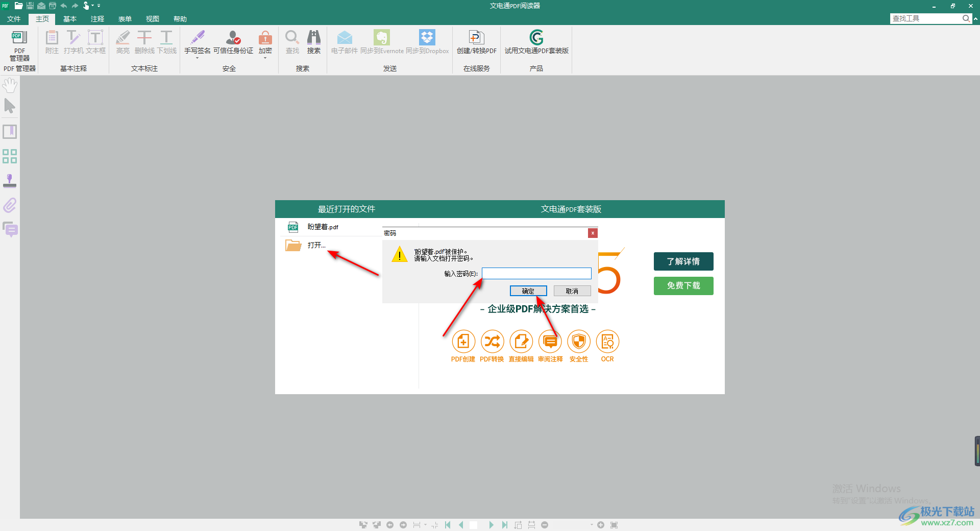Screen dimensions: 980x531
Task: Switch to the 表单 ribbon tab
Action: 125,19
